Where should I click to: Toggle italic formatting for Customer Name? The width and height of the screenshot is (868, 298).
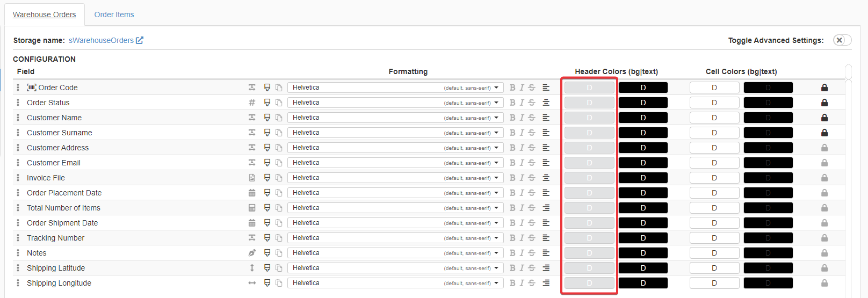pyautogui.click(x=522, y=118)
